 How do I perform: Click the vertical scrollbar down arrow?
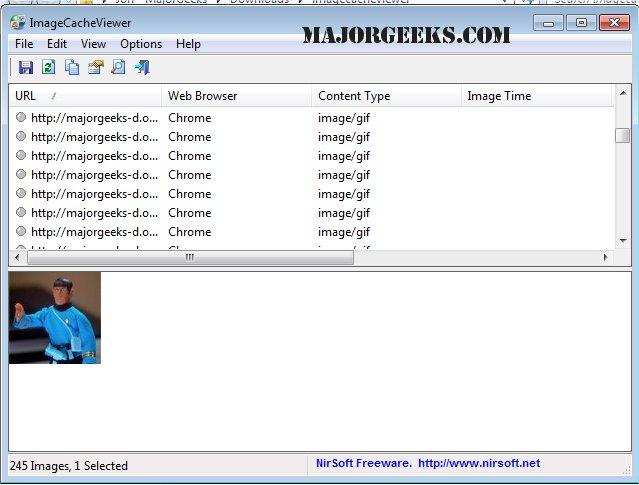tap(623, 240)
